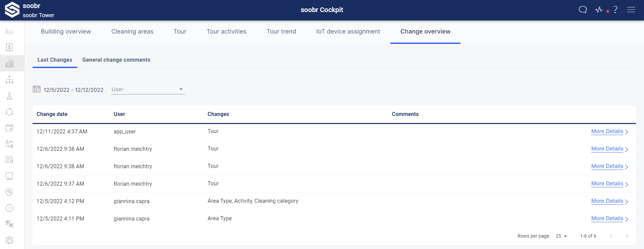Switch to General change comments sub-tab
The height and width of the screenshot is (249, 644).
pyautogui.click(x=116, y=60)
